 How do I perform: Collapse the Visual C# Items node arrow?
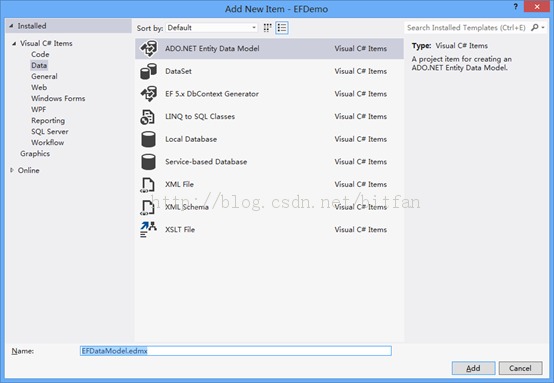coord(14,43)
